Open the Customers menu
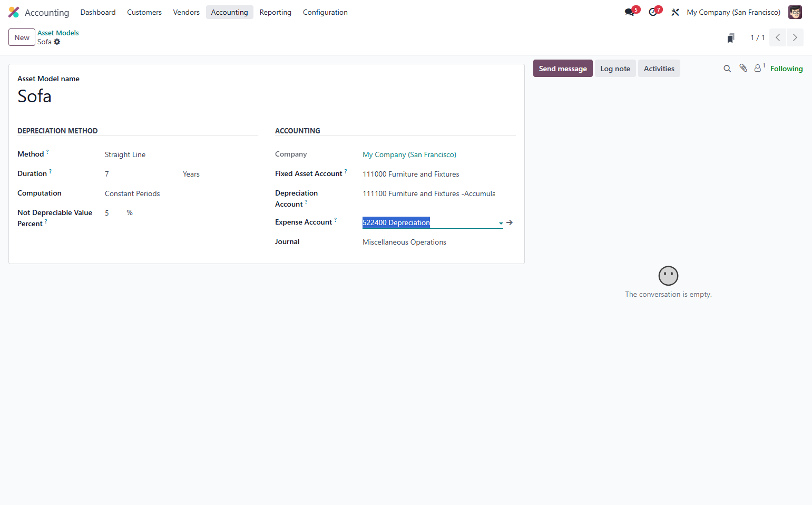Image resolution: width=812 pixels, height=505 pixels. tap(144, 12)
